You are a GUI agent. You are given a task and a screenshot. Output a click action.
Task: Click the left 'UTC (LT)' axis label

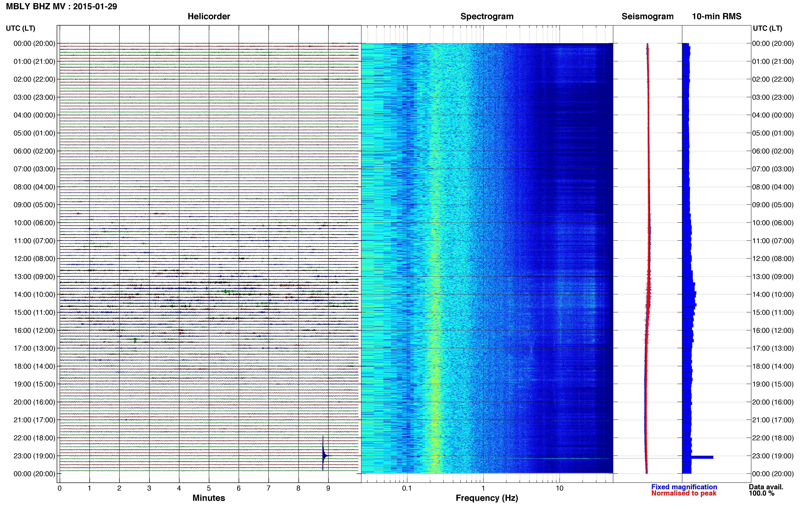pyautogui.click(x=21, y=28)
